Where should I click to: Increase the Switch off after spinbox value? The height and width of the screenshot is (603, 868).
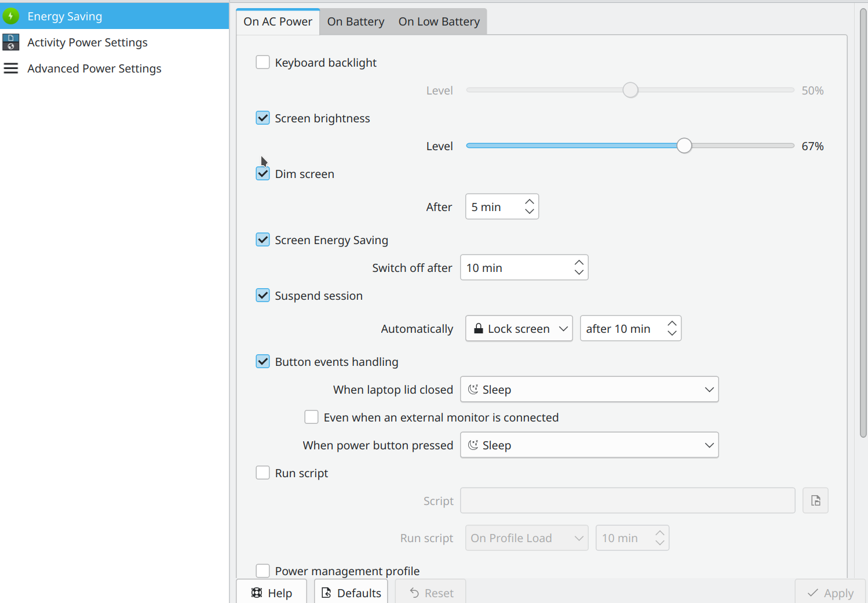coord(579,263)
